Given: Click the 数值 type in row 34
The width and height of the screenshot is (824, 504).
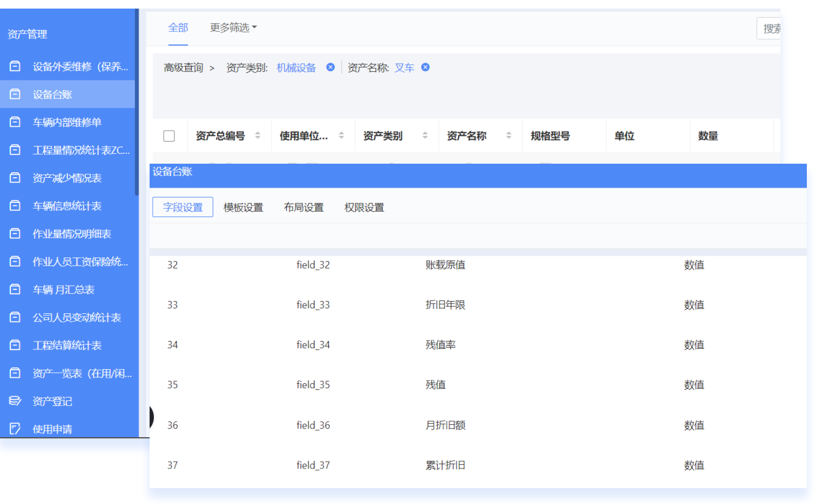Looking at the screenshot, I should [694, 345].
